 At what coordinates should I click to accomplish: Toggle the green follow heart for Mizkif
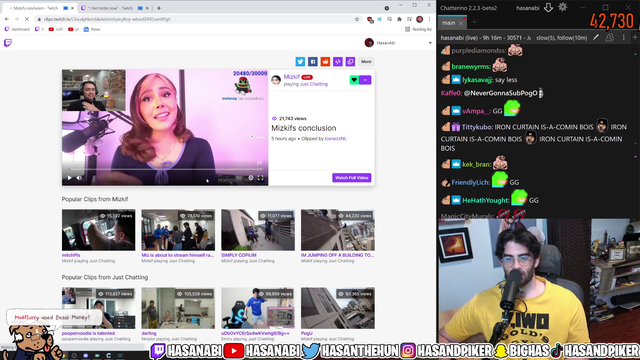(x=354, y=80)
